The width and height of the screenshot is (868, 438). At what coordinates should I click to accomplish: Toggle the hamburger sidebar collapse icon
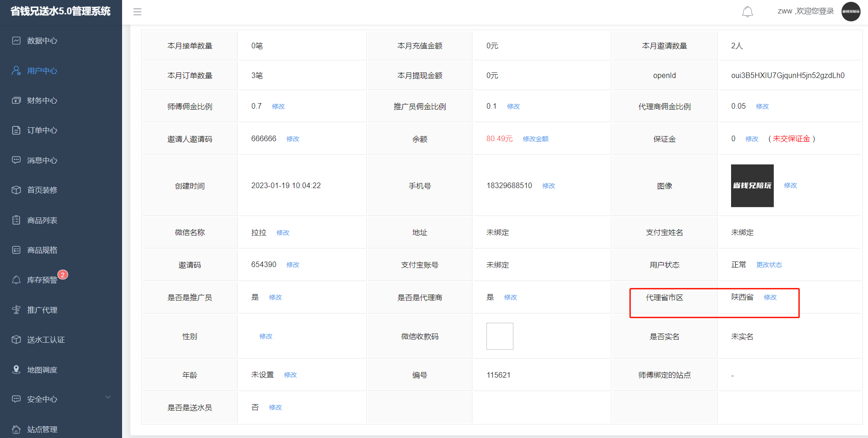click(137, 12)
